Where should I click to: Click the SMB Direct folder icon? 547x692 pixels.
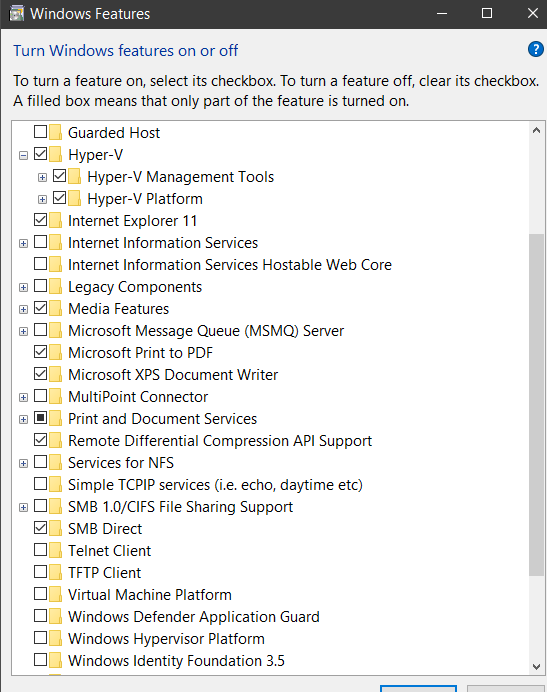click(x=55, y=528)
